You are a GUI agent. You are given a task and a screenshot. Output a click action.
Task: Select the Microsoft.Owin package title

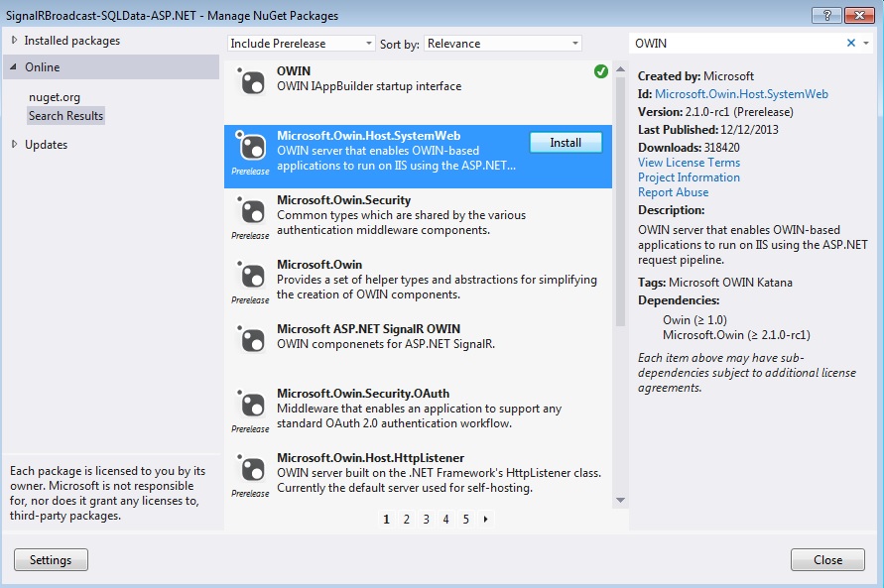point(319,264)
